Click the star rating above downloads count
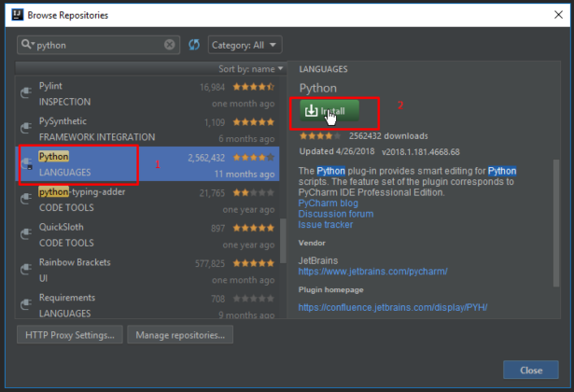 point(320,136)
